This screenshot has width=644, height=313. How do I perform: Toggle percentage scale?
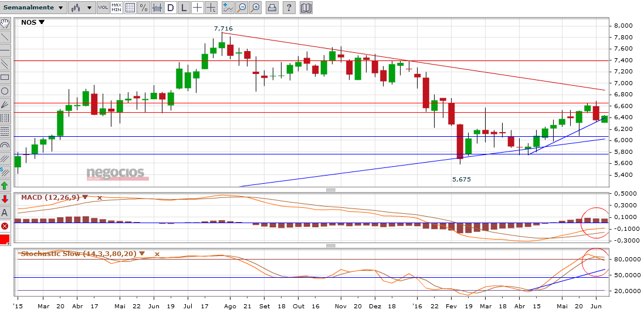(143, 8)
